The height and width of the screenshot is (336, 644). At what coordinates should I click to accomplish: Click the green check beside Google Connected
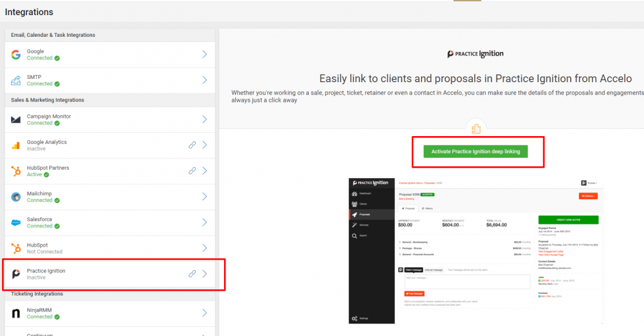coord(57,59)
